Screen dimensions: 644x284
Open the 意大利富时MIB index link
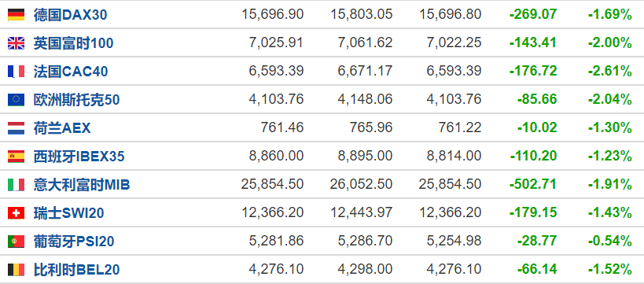click(x=82, y=185)
